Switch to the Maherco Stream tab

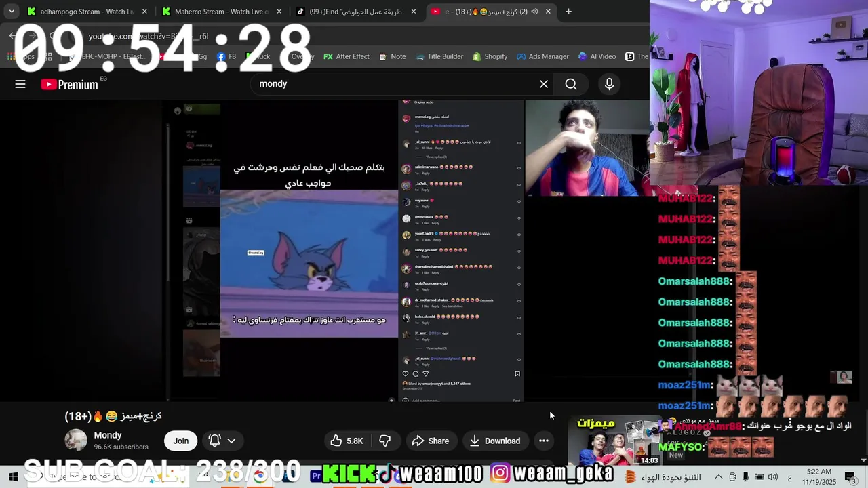[x=222, y=12]
